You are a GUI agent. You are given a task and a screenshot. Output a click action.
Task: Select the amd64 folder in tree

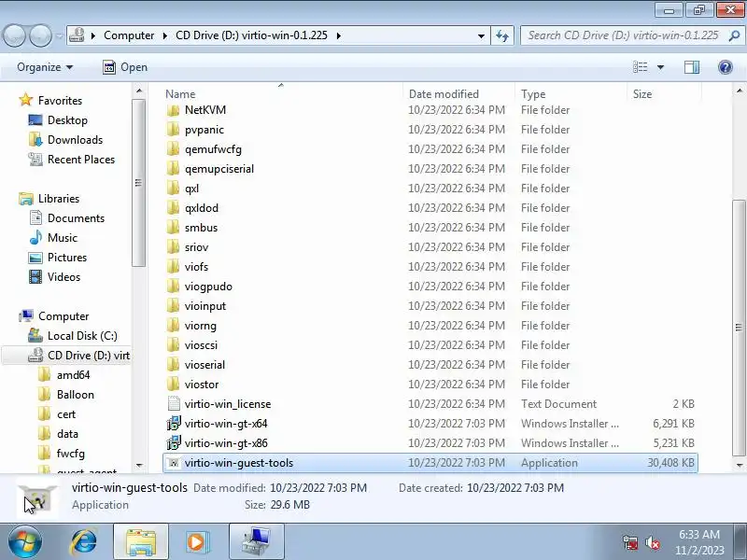click(x=74, y=375)
